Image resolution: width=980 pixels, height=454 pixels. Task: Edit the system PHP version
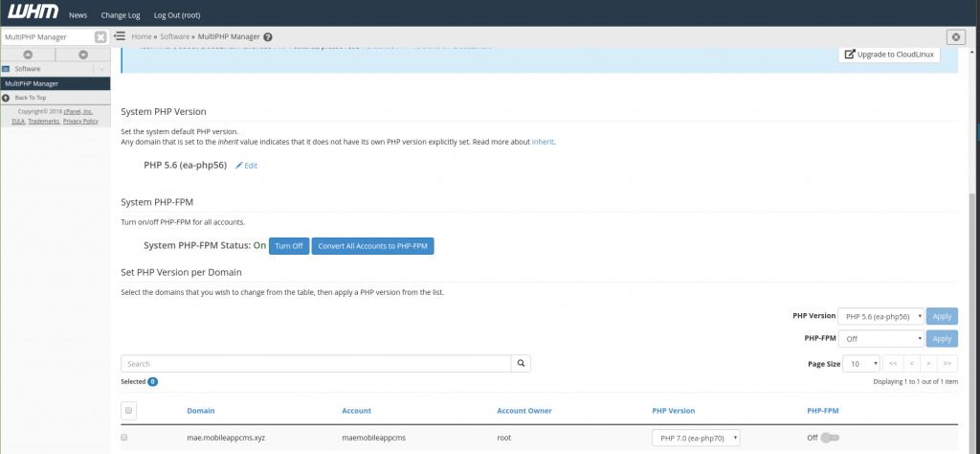tap(246, 166)
